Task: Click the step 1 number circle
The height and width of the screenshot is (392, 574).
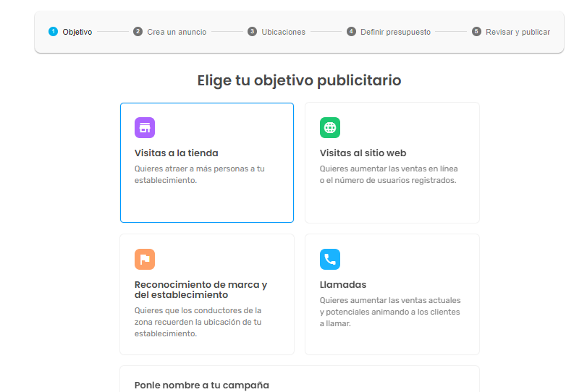Action: (x=53, y=32)
